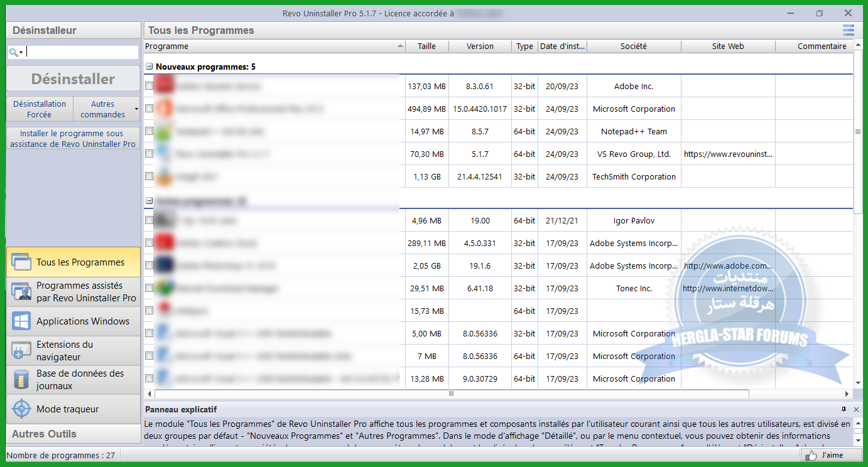Check the box in the VS Revo Group row
This screenshot has width=868, height=467.
click(149, 154)
